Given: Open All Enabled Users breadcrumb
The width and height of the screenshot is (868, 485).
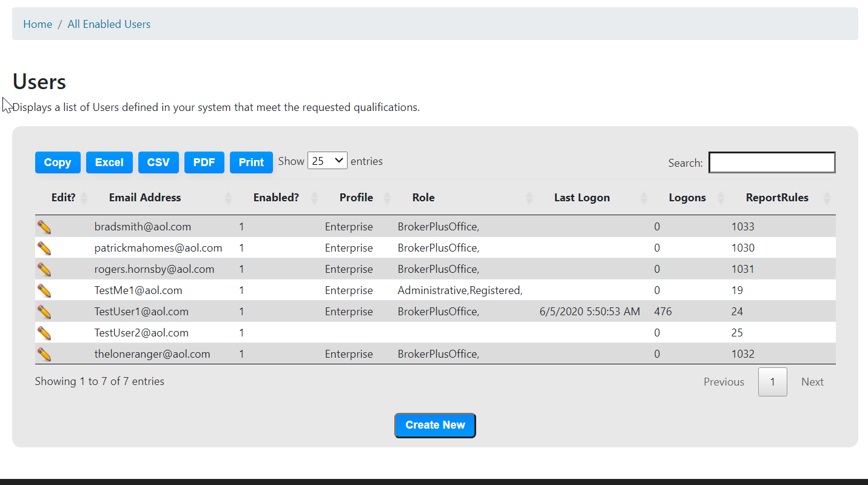Looking at the screenshot, I should pyautogui.click(x=109, y=24).
